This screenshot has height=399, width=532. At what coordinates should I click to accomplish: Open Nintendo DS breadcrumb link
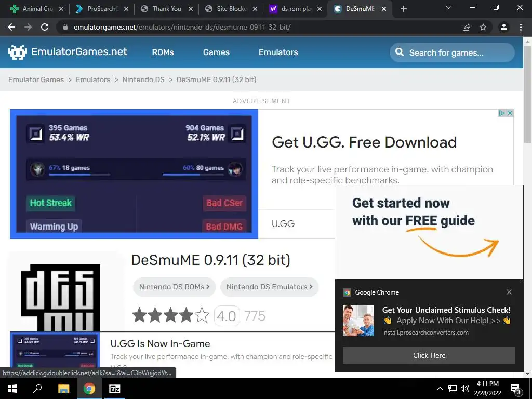143,79
